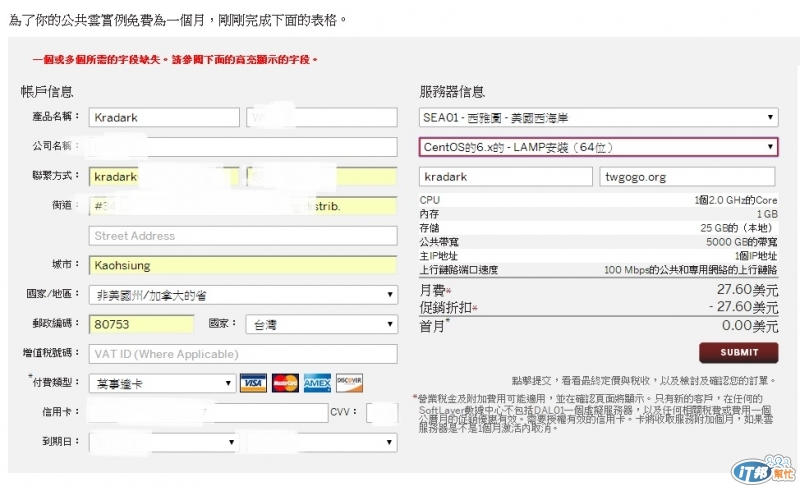Screen dimensions: 800x491
Task: Click the MasterCard icon
Action: pyautogui.click(x=285, y=383)
